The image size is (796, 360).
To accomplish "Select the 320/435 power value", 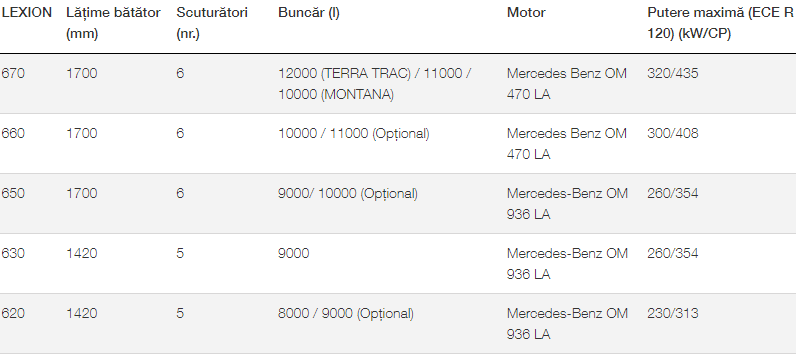I will (673, 74).
